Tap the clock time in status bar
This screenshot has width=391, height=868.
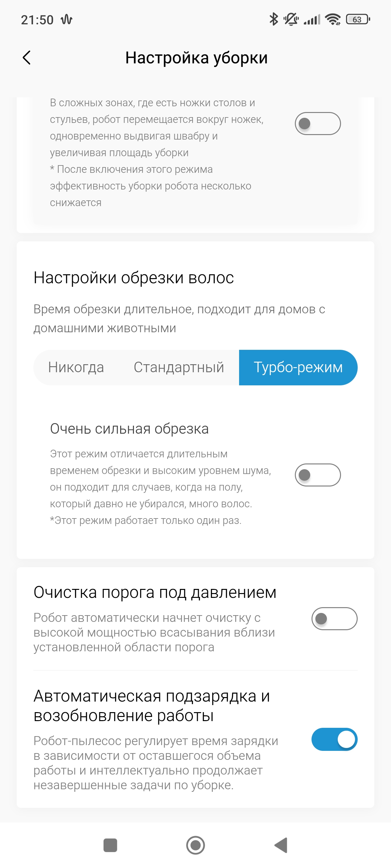click(37, 20)
